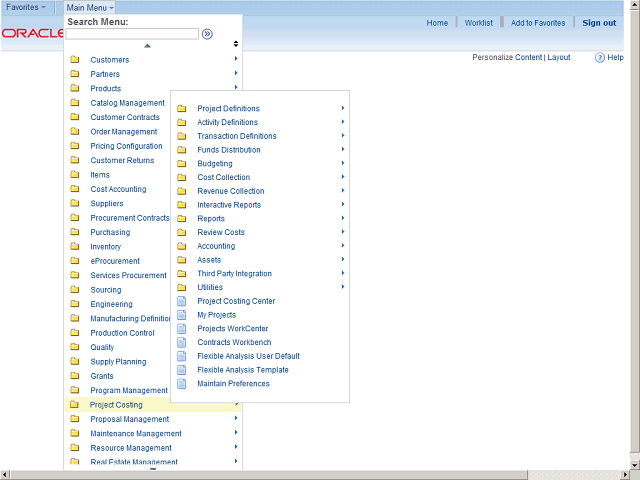Select Cost Collection from the submenu
The height and width of the screenshot is (480, 640).
tap(223, 178)
